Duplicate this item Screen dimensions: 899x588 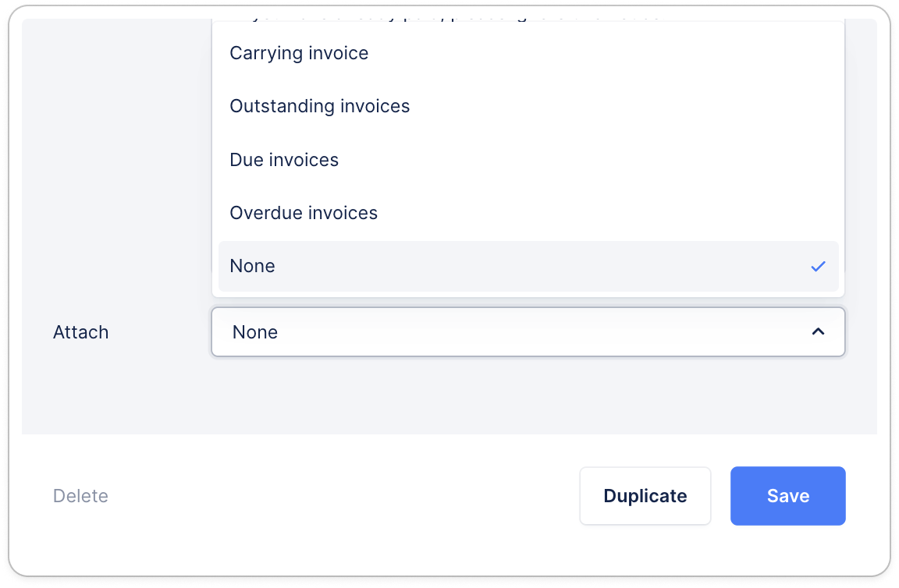(x=645, y=496)
